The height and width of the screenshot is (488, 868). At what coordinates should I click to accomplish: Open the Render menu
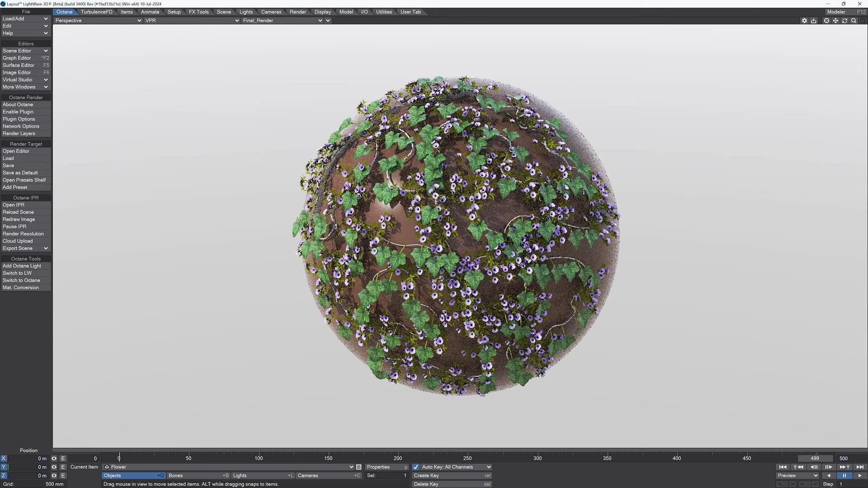click(297, 12)
